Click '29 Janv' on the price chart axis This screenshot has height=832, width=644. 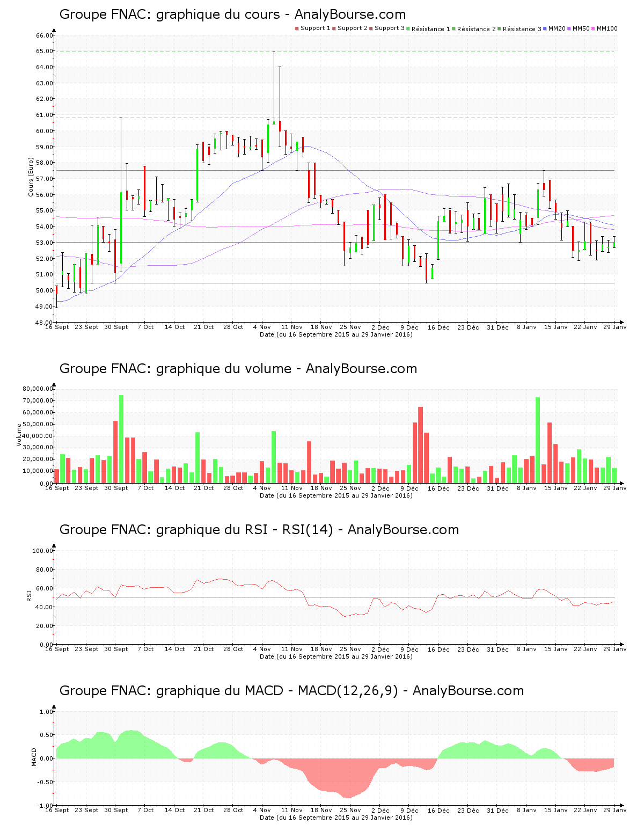615,327
